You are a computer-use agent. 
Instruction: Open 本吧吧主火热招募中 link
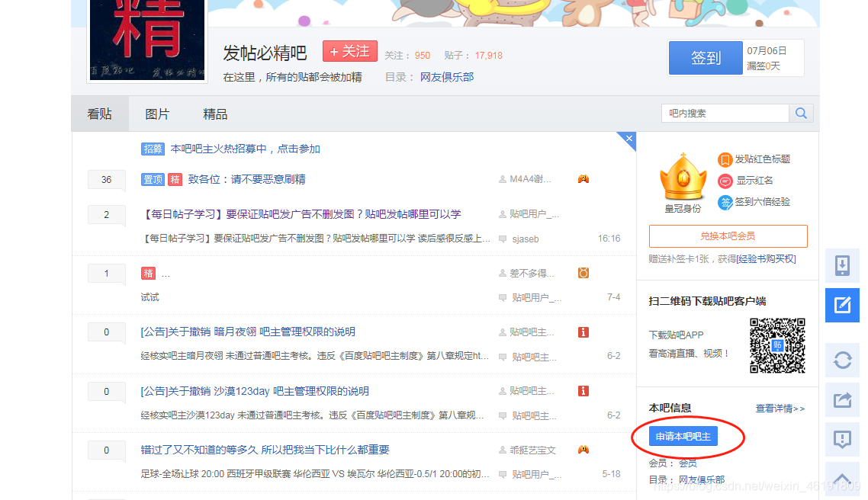pyautogui.click(x=246, y=149)
